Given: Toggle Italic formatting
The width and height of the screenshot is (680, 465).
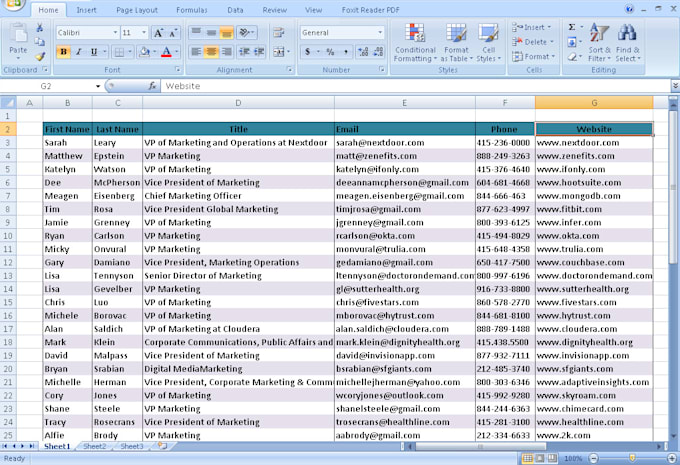Looking at the screenshot, I should 78,52.
